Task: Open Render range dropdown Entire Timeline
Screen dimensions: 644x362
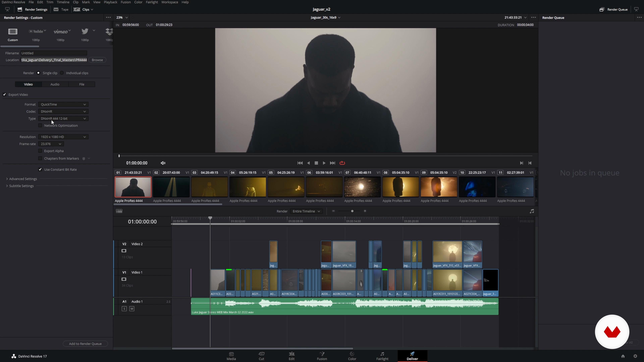Action: [x=306, y=211]
